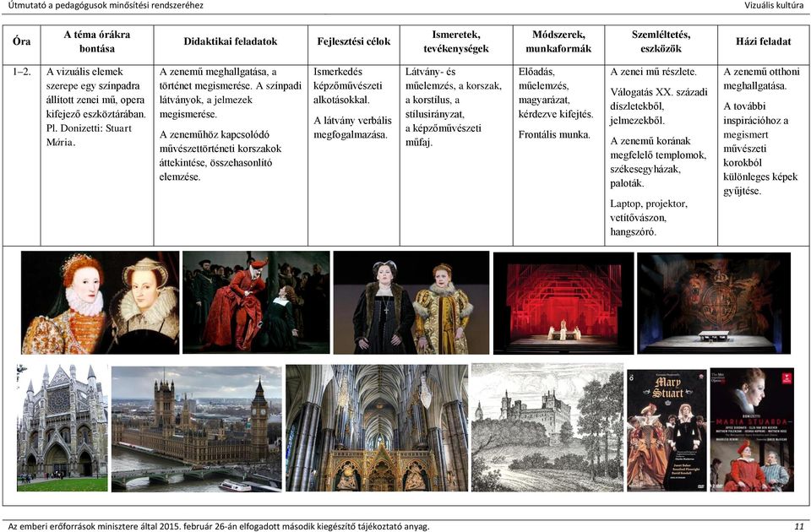Select 'Előadás, műelemzés, magyarázat' text
Viewport: 811px width, 532px height.
tap(556, 93)
